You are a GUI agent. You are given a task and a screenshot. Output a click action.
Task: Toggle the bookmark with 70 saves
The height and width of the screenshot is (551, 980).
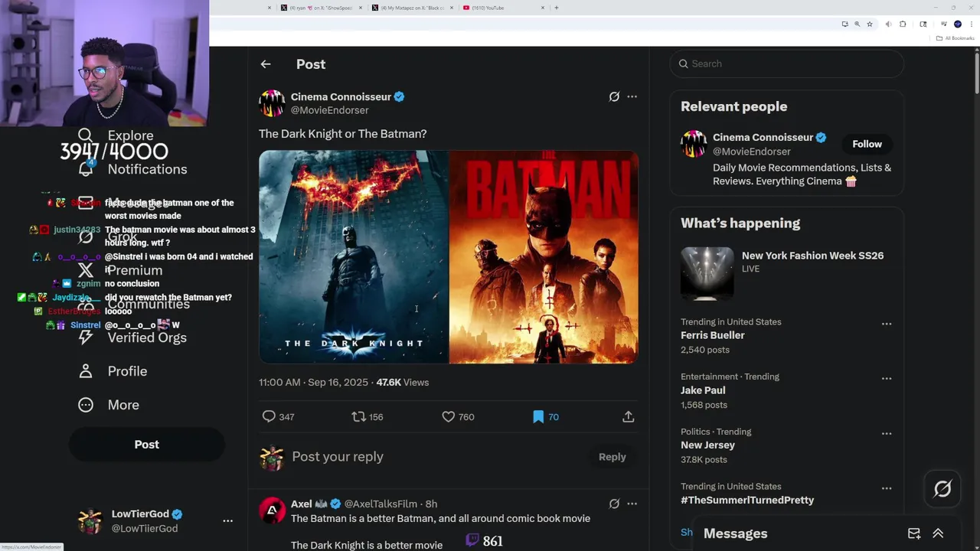point(538,416)
